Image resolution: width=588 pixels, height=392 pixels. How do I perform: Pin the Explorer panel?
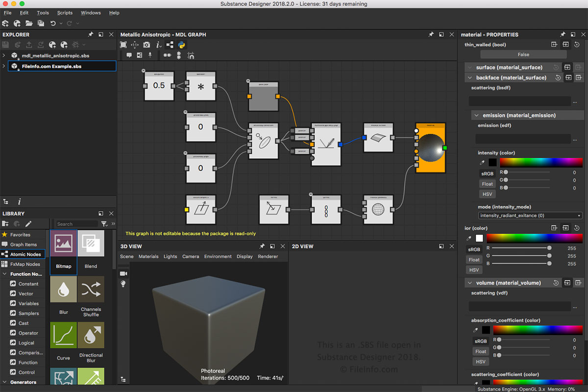coord(90,35)
